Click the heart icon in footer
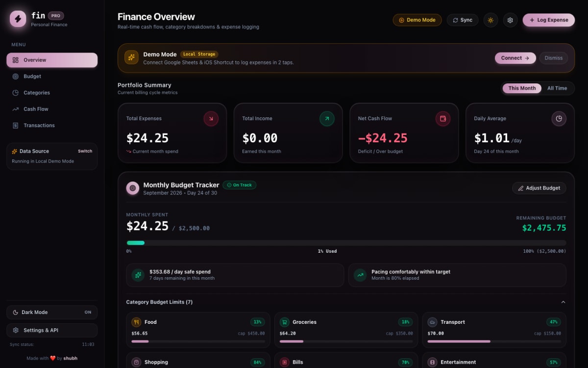Screen dimensions: 588x368 pyautogui.click(x=53, y=358)
